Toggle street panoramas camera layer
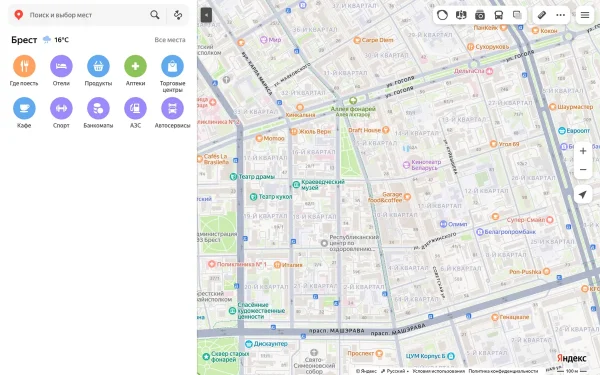Image resolution: width=600 pixels, height=375 pixels. click(480, 15)
